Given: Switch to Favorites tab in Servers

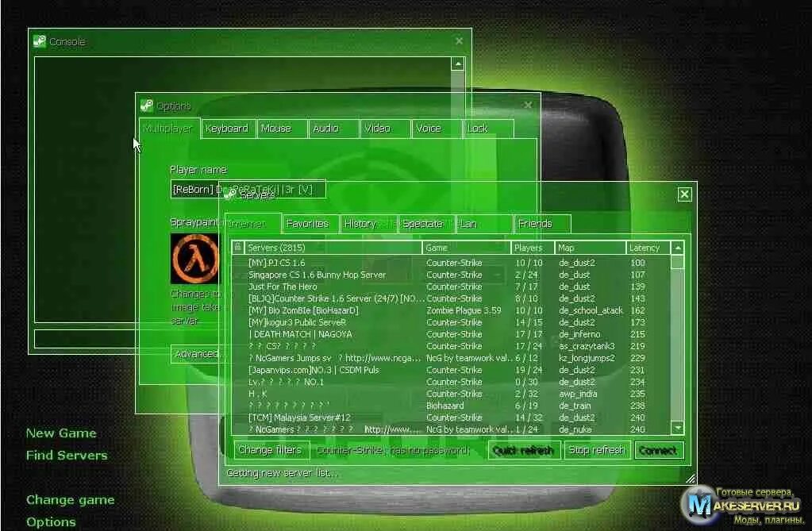Looking at the screenshot, I should point(311,224).
